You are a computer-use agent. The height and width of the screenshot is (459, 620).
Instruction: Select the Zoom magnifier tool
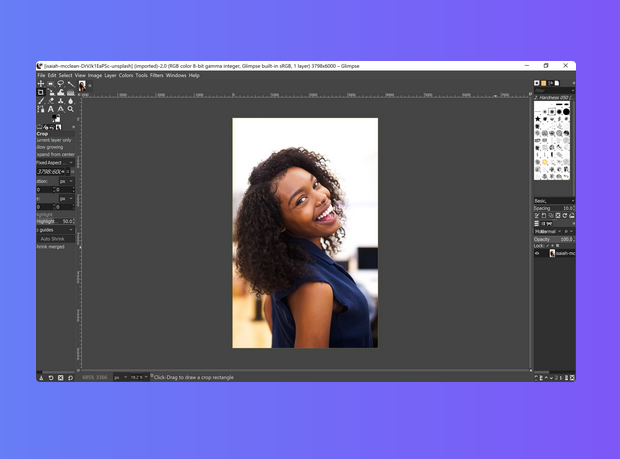(70, 110)
